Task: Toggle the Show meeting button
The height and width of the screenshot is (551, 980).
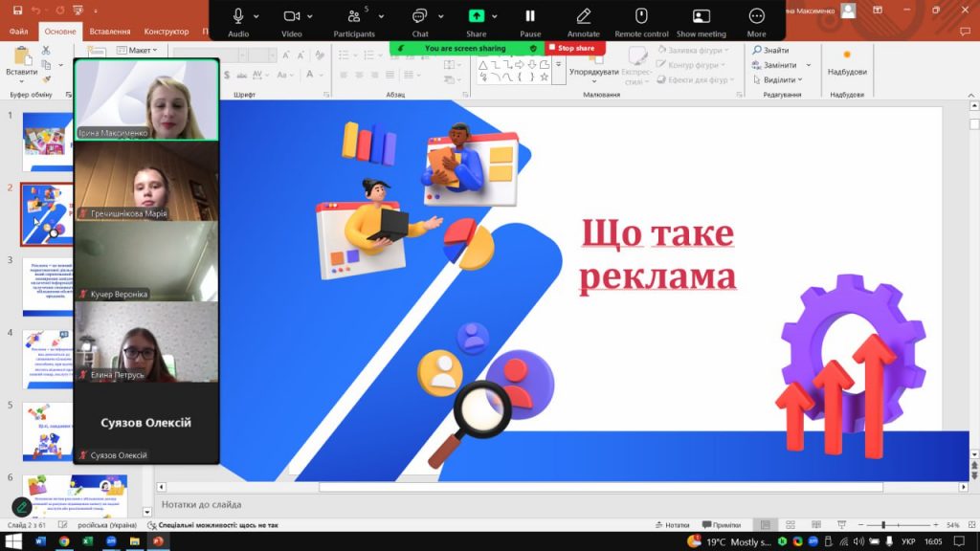Action: [701, 16]
